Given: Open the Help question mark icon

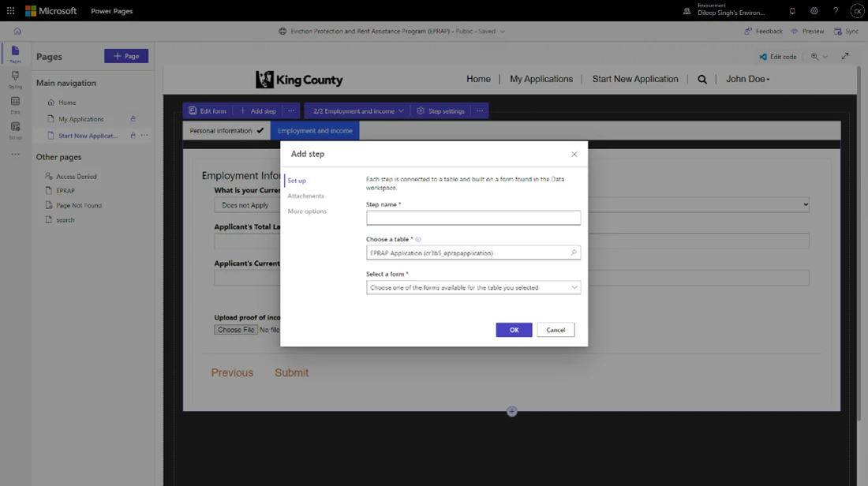Looking at the screenshot, I should coord(835,10).
